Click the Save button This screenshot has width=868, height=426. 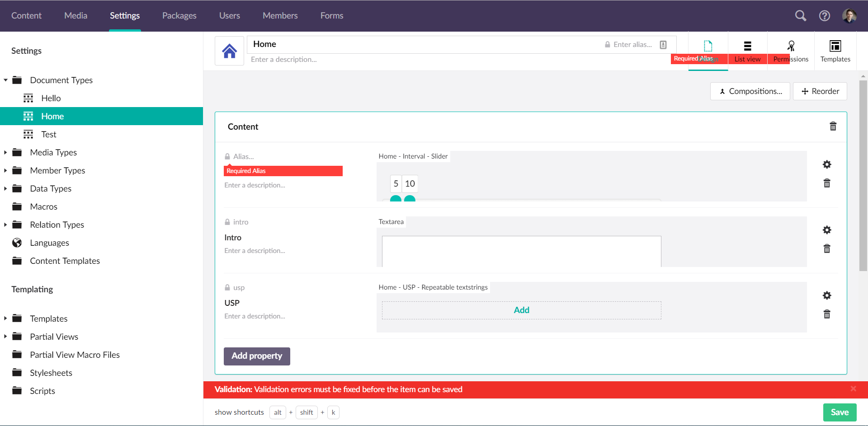[840, 412]
